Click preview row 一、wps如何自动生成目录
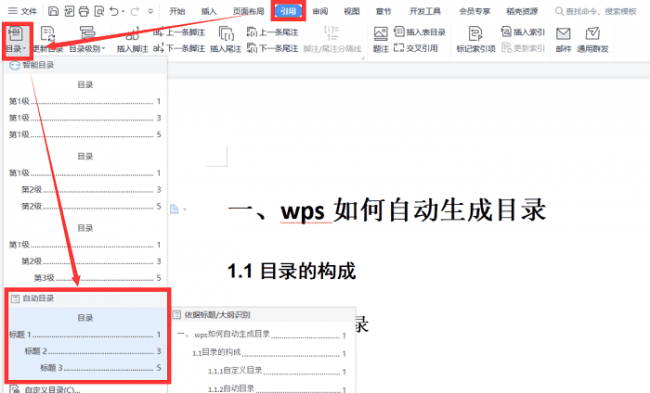This screenshot has width=650, height=393. [261, 335]
